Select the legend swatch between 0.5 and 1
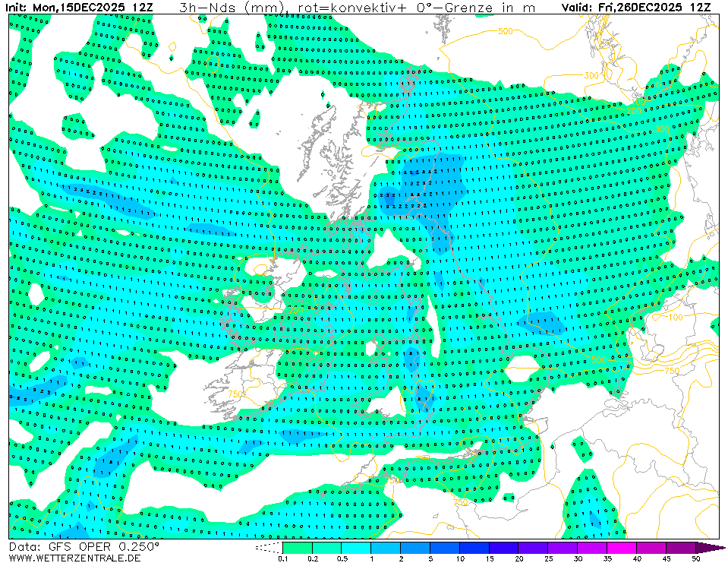Screen dimensions: 728x563 tap(356, 547)
